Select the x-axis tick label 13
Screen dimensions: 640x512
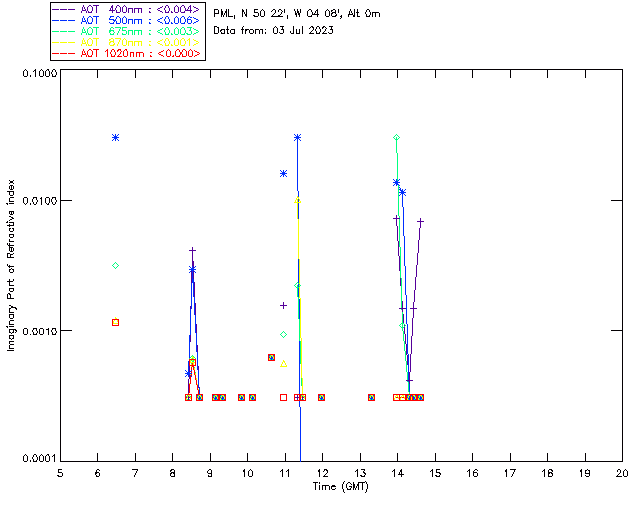pos(360,473)
